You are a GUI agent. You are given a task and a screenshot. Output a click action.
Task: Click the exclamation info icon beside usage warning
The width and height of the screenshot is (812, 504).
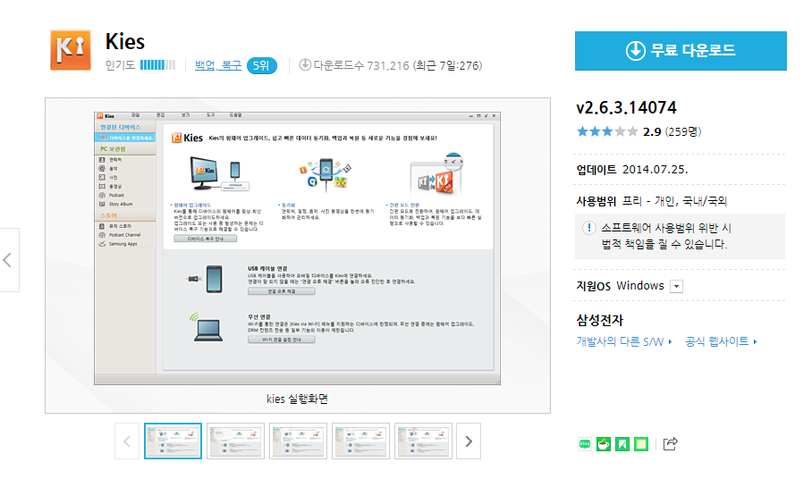click(588, 228)
